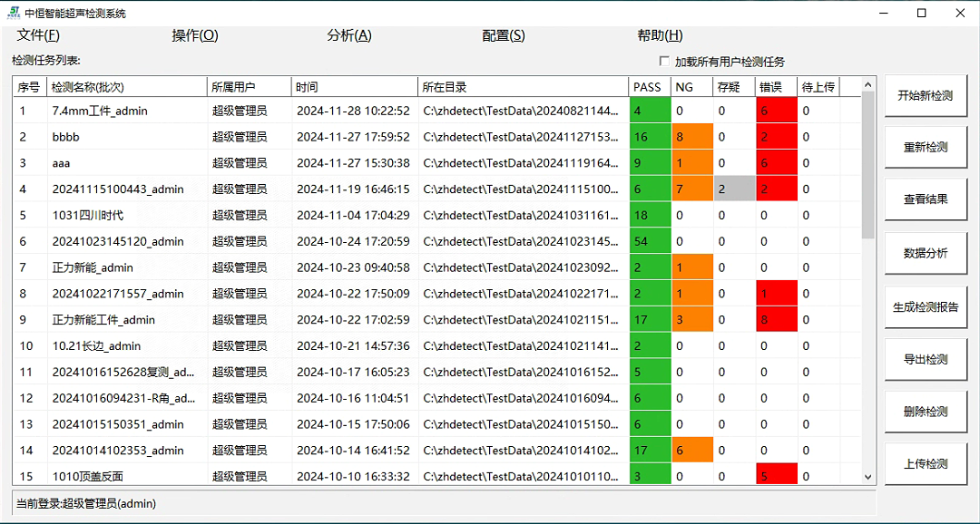
Task: Select task 20241015150351_admin
Action: (436, 424)
